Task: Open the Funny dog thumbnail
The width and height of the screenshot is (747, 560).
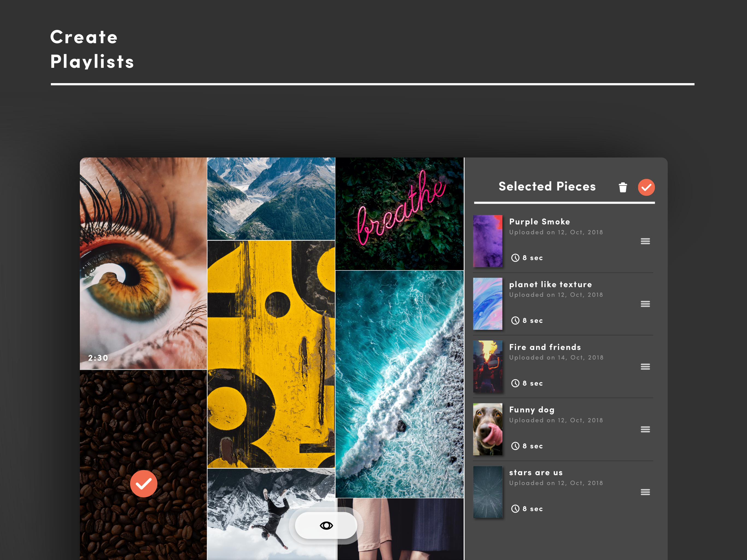Action: (x=487, y=429)
